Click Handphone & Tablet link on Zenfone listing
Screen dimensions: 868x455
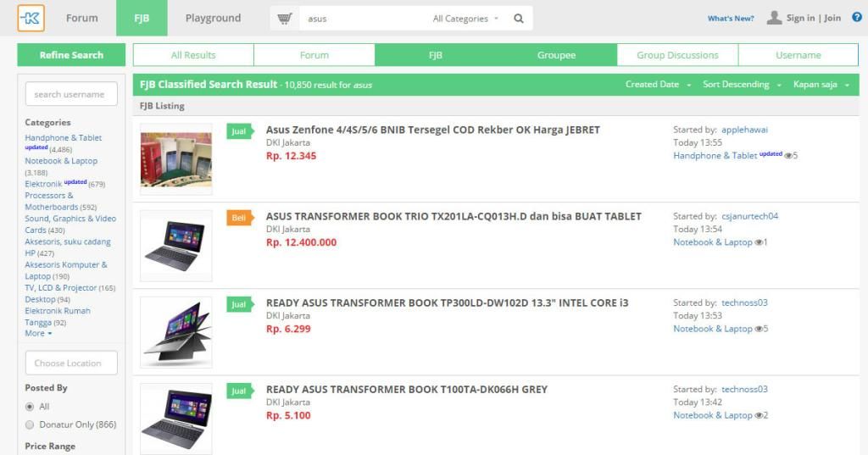[715, 156]
